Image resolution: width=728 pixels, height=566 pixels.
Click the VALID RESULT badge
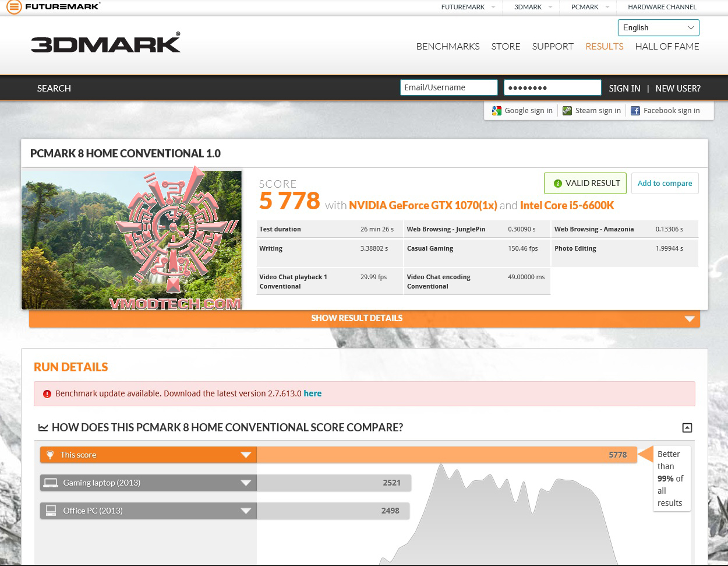point(585,183)
